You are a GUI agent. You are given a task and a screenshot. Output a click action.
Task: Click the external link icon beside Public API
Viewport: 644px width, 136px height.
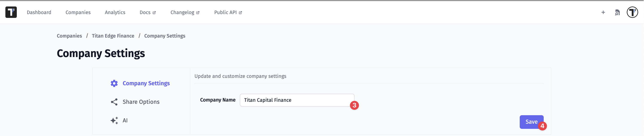[240, 13]
